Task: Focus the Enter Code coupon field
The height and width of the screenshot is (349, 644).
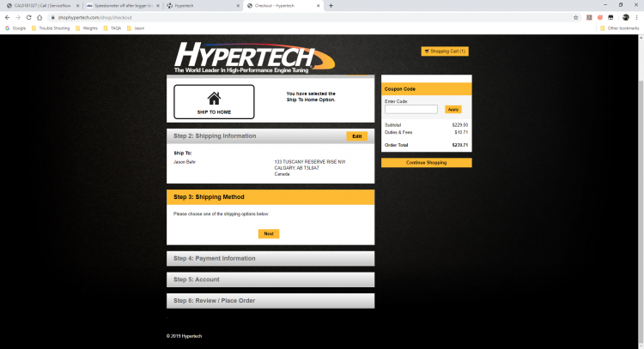Action: pos(411,109)
